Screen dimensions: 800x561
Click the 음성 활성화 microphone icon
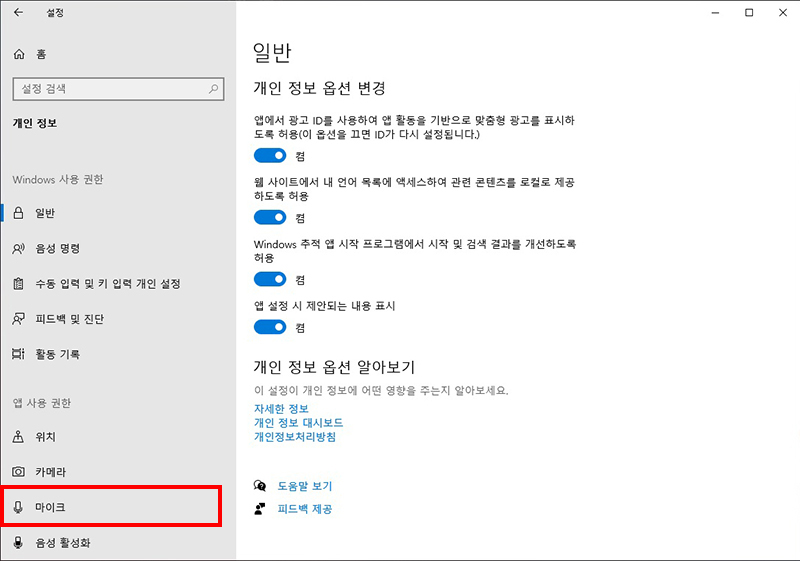(x=18, y=543)
